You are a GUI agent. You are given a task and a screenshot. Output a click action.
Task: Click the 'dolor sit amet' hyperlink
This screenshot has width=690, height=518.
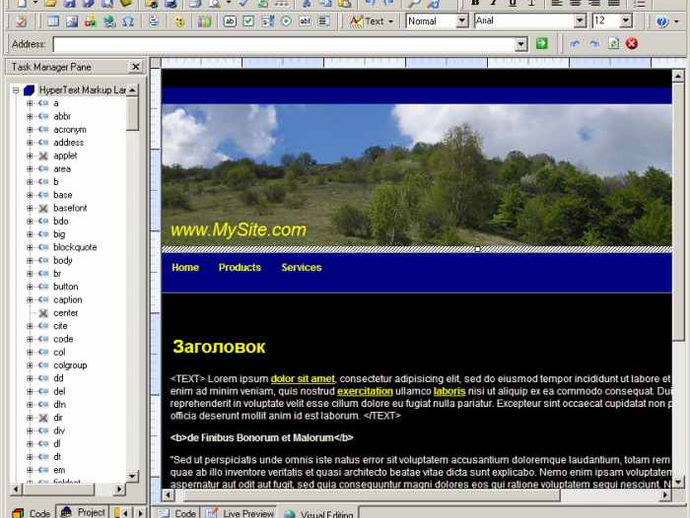pyautogui.click(x=303, y=379)
